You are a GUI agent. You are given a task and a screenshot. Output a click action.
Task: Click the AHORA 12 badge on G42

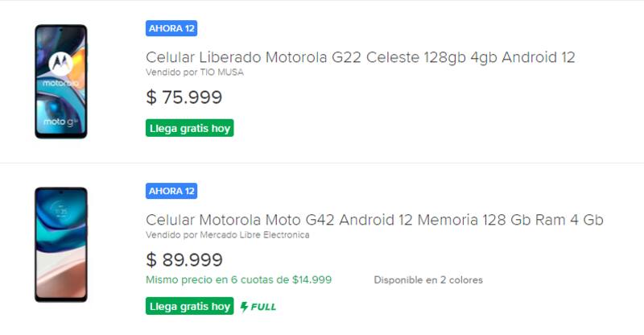point(171,191)
